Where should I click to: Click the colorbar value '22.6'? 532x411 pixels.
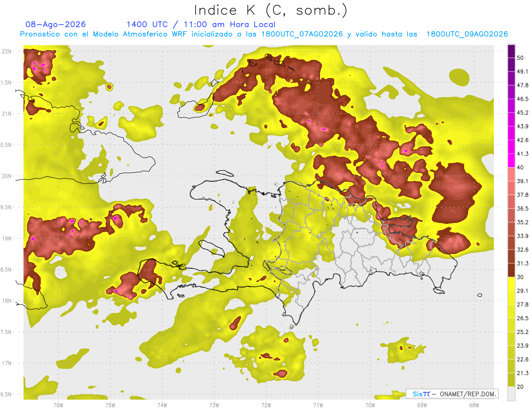point(523,359)
